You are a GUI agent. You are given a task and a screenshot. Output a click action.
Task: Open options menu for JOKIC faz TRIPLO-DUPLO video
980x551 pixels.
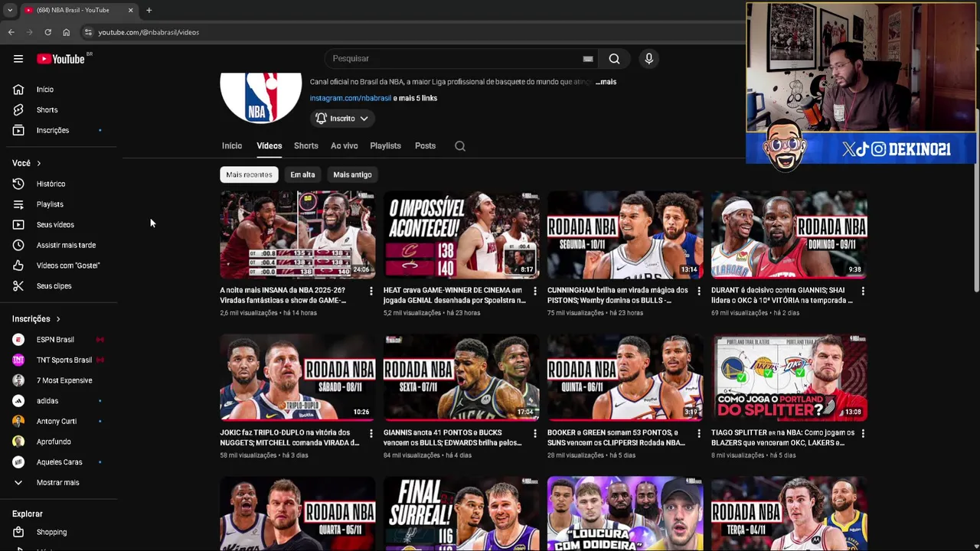tap(371, 434)
